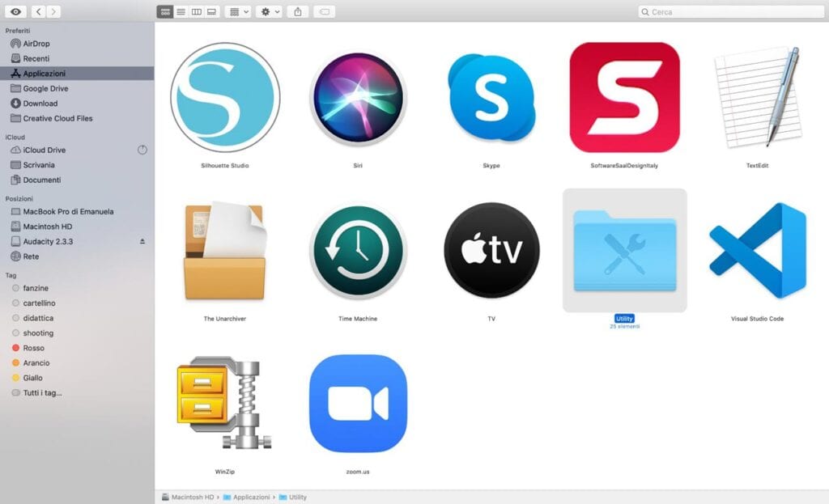Select The Unarchiver app icon
Screen dimensions: 829x504
click(225, 251)
